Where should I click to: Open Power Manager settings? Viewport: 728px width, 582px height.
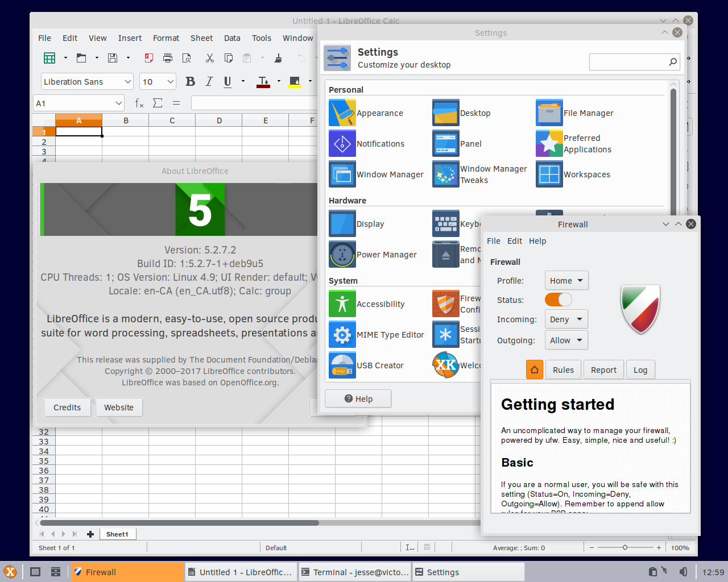[x=373, y=255]
